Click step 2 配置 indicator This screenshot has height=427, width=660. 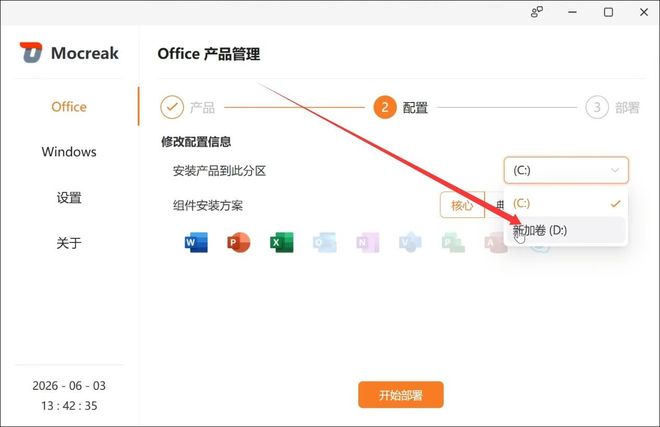tap(401, 107)
